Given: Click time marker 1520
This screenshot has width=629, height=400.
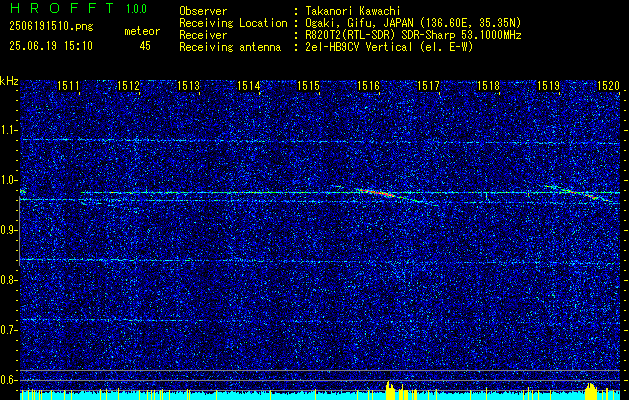Looking at the screenshot, I should pos(609,85).
